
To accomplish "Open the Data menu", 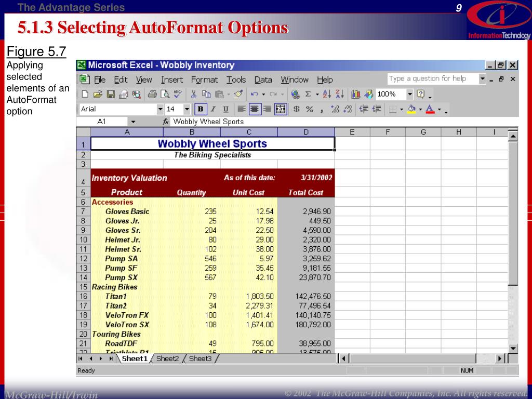I will [263, 79].
